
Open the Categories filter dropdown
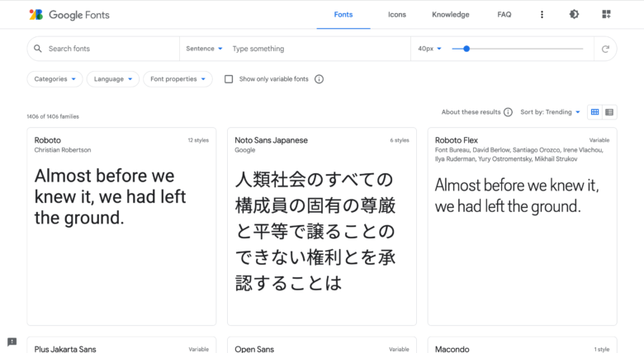coord(54,79)
